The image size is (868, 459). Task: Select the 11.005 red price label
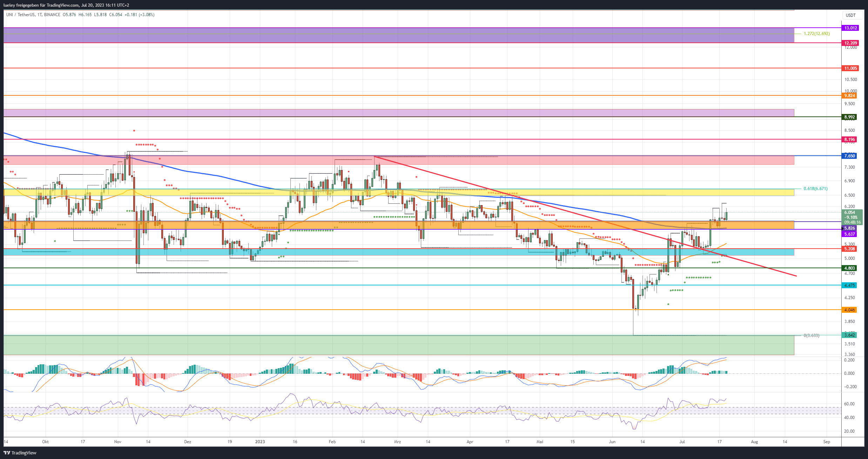[x=850, y=68]
